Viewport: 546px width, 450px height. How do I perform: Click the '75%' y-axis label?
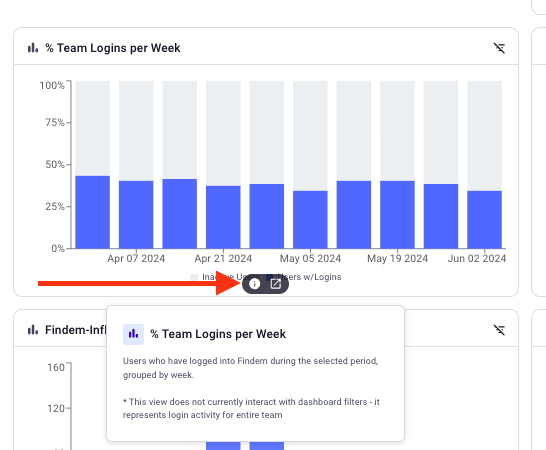click(x=55, y=123)
